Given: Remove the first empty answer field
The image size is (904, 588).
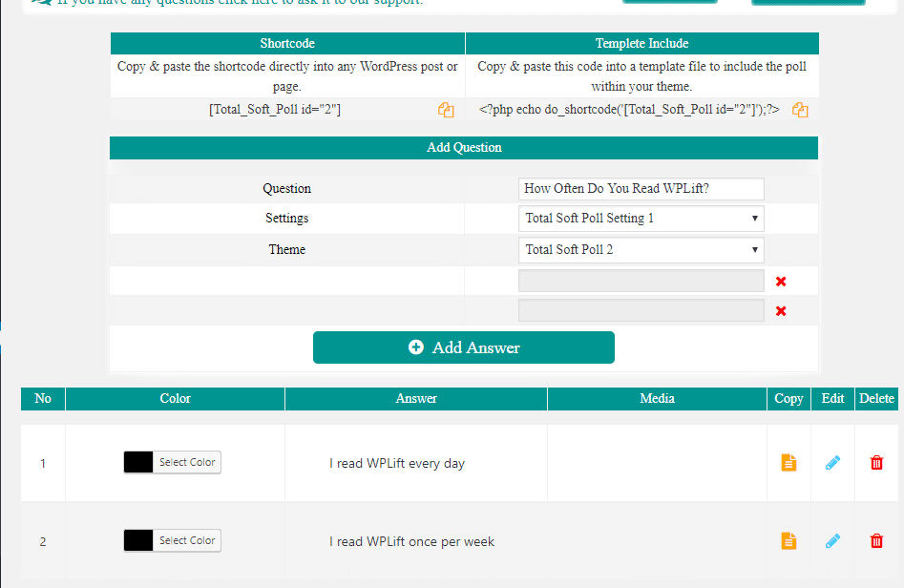Looking at the screenshot, I should pyautogui.click(x=781, y=282).
